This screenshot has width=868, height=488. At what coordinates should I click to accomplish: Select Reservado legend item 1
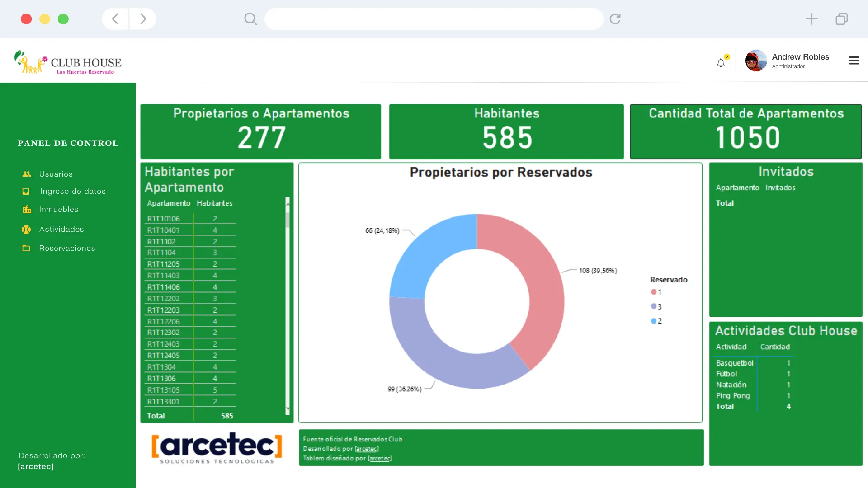click(x=656, y=292)
